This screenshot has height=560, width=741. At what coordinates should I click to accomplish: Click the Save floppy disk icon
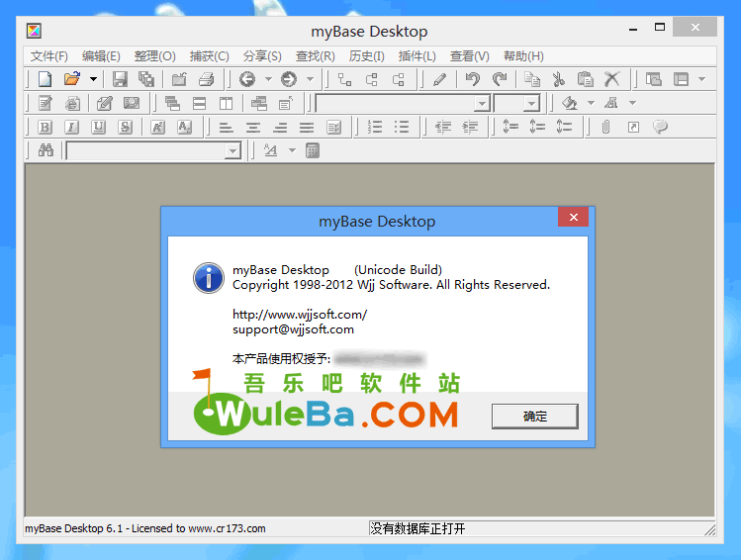pos(120,79)
